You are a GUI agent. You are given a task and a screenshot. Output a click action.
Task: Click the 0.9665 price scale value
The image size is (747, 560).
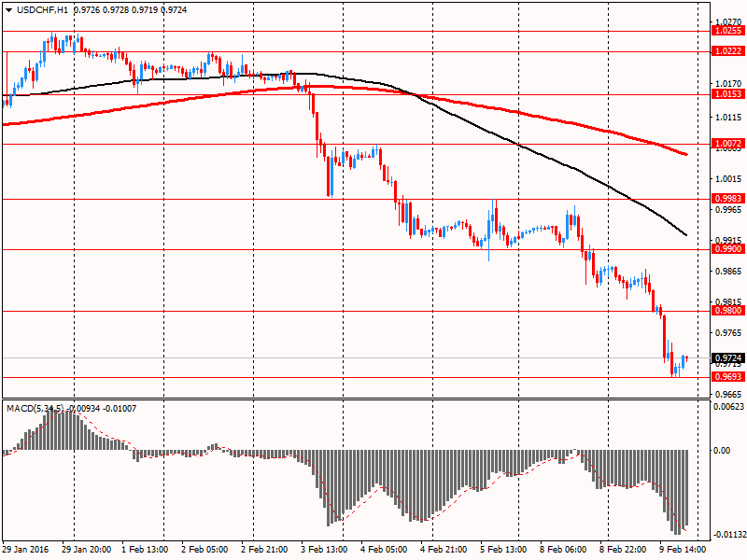(728, 394)
